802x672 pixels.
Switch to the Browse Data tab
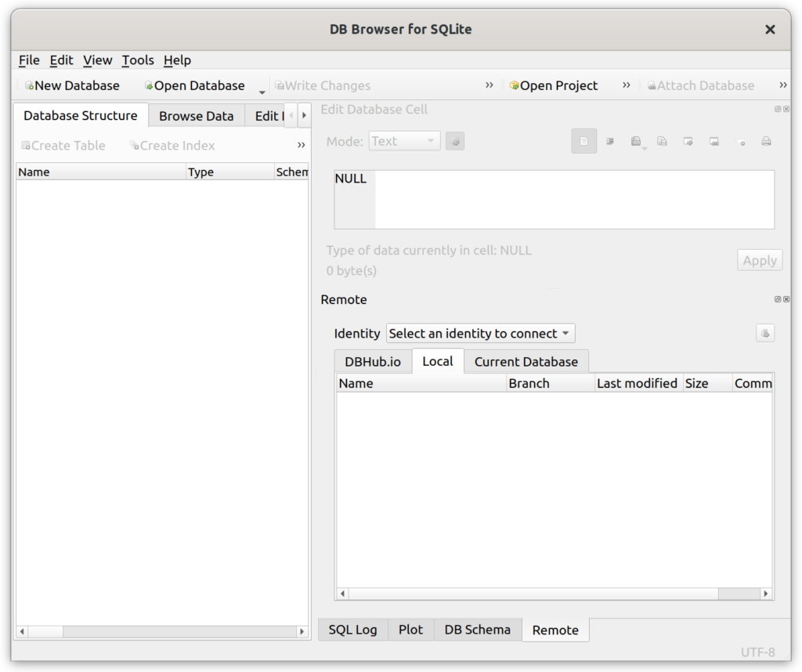click(196, 115)
